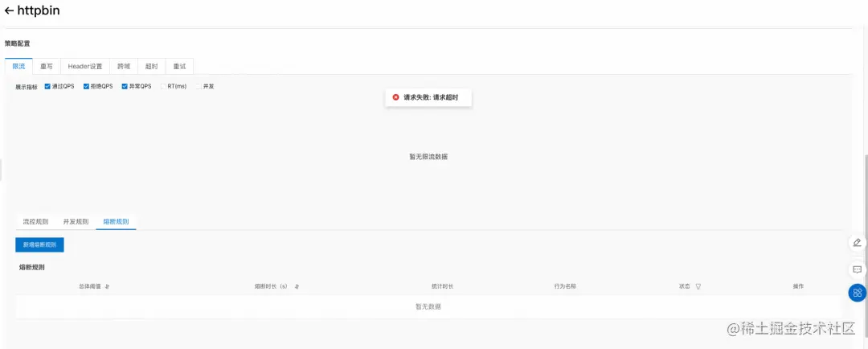The height and width of the screenshot is (349, 868).
Task: Open the 超时 tab
Action: pos(152,66)
